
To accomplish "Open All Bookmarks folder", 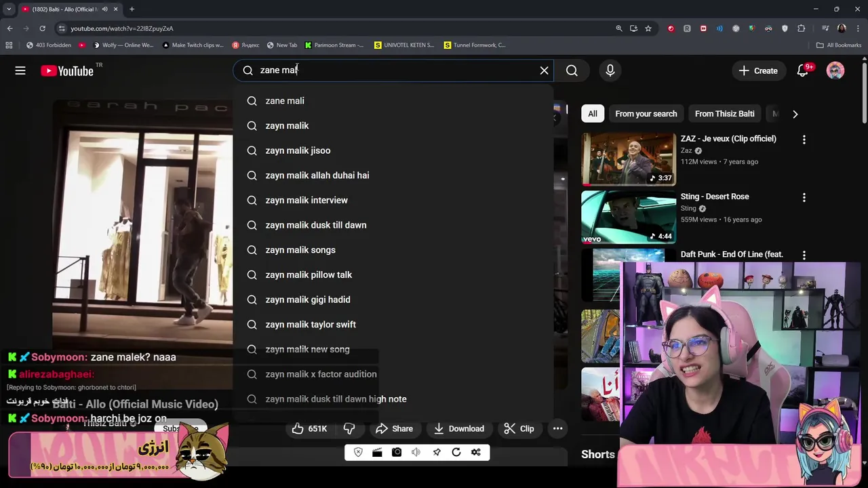I will (839, 45).
